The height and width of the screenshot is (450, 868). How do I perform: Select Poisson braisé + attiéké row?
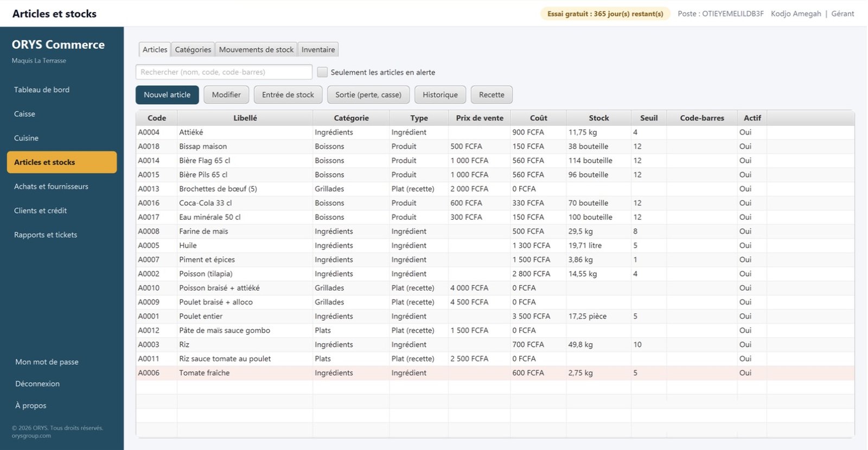(495, 288)
